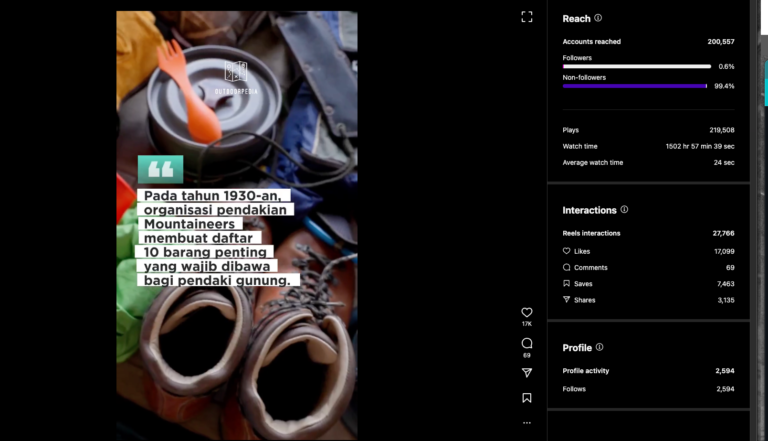Click the info icon next to Profile

click(x=599, y=347)
